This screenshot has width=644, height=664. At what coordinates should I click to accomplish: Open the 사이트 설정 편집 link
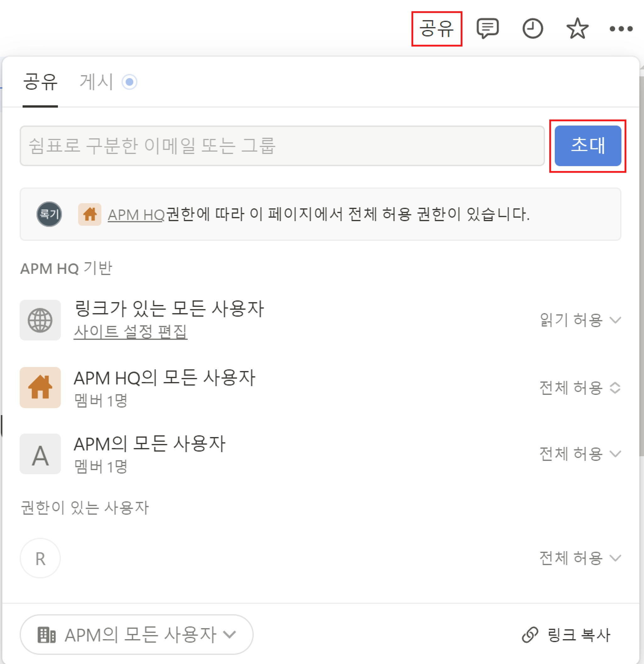coord(130,331)
